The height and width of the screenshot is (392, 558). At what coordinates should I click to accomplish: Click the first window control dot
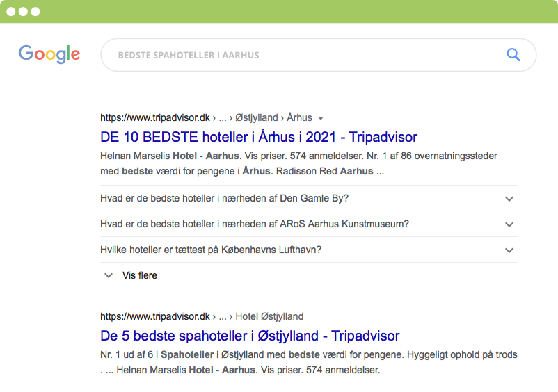tap(11, 11)
